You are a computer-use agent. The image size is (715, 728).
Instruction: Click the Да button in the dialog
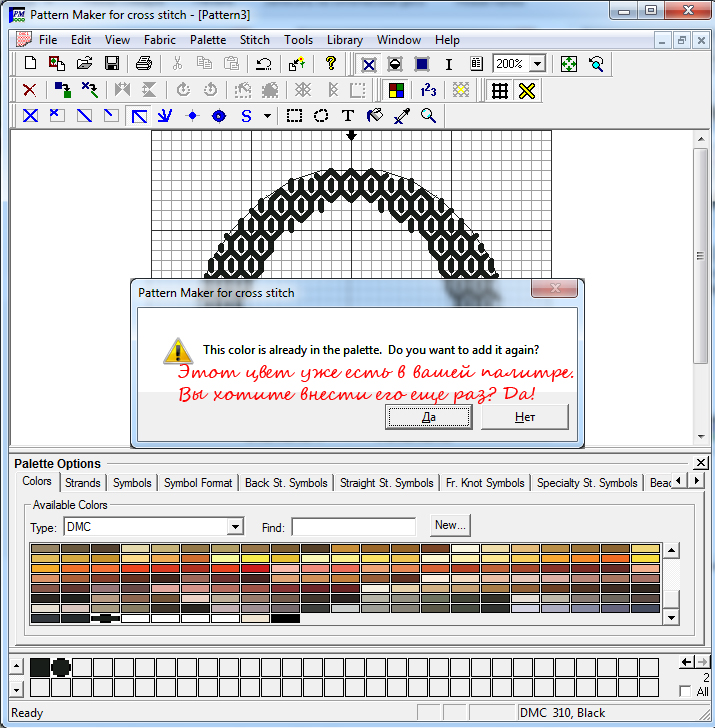click(429, 417)
